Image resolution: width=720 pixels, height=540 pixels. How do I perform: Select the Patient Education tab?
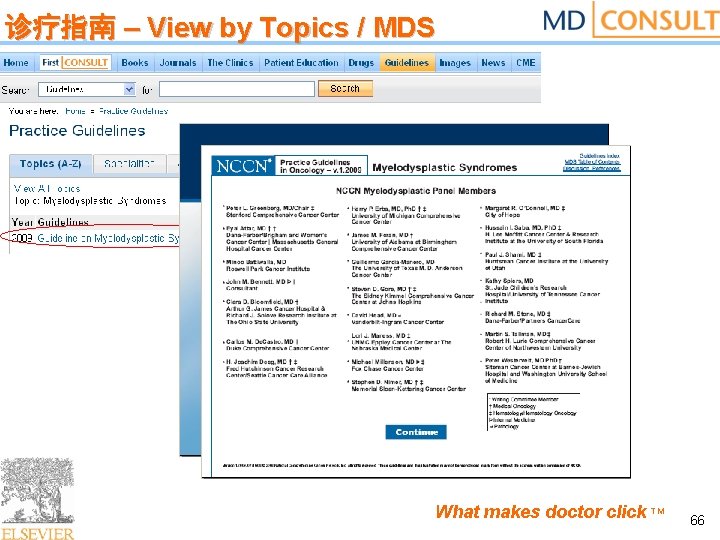(x=301, y=62)
